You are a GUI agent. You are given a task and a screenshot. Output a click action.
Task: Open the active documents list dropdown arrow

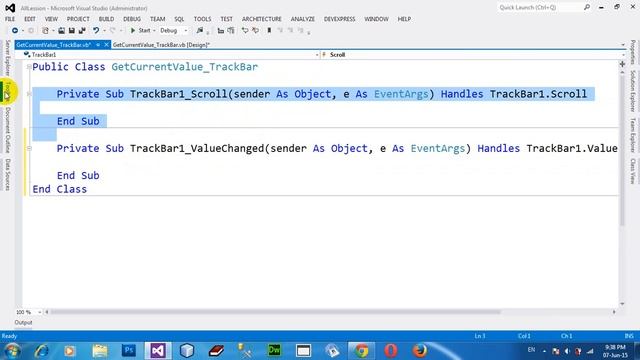point(623,45)
